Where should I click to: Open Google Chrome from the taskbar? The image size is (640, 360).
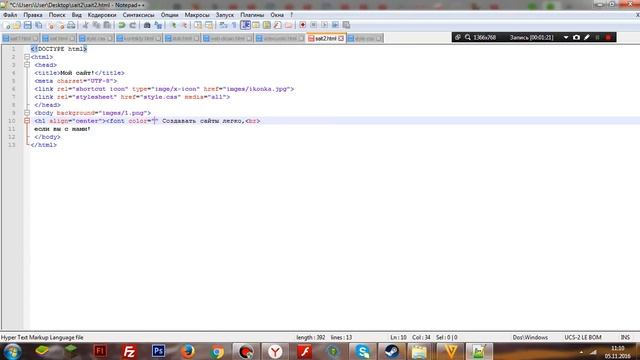pos(217,351)
